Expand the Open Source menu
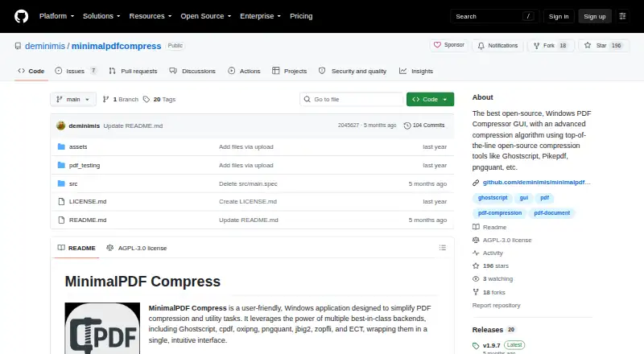The height and width of the screenshot is (354, 644). pyautogui.click(x=206, y=16)
